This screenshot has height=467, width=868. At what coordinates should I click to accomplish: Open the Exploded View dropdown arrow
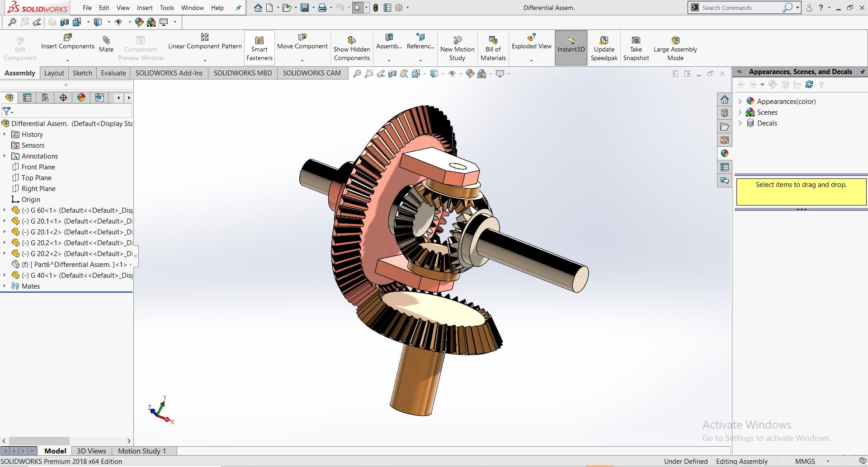click(532, 61)
